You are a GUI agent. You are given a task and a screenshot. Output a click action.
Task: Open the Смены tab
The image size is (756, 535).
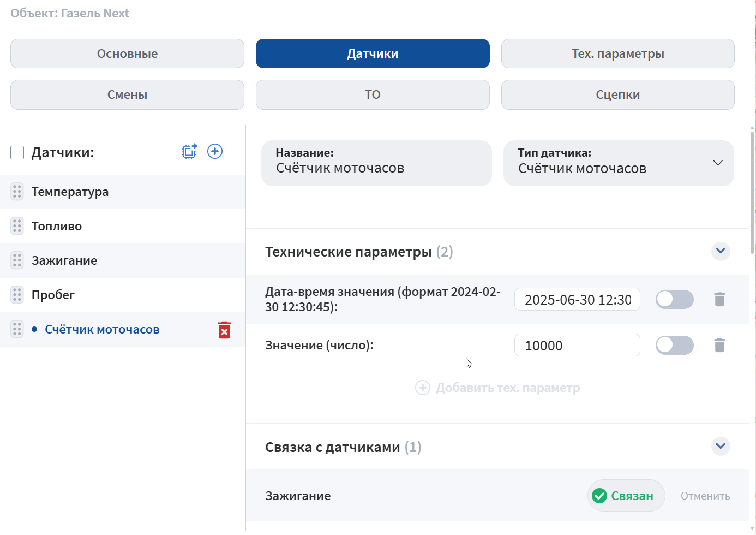point(127,94)
